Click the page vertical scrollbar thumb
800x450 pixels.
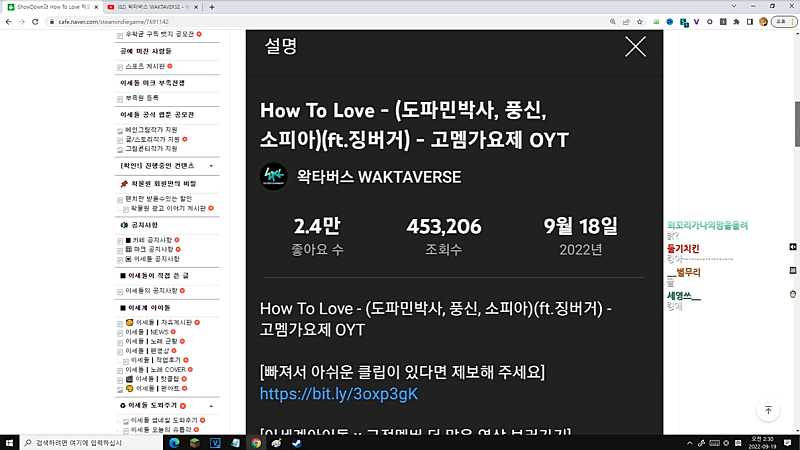click(x=797, y=124)
